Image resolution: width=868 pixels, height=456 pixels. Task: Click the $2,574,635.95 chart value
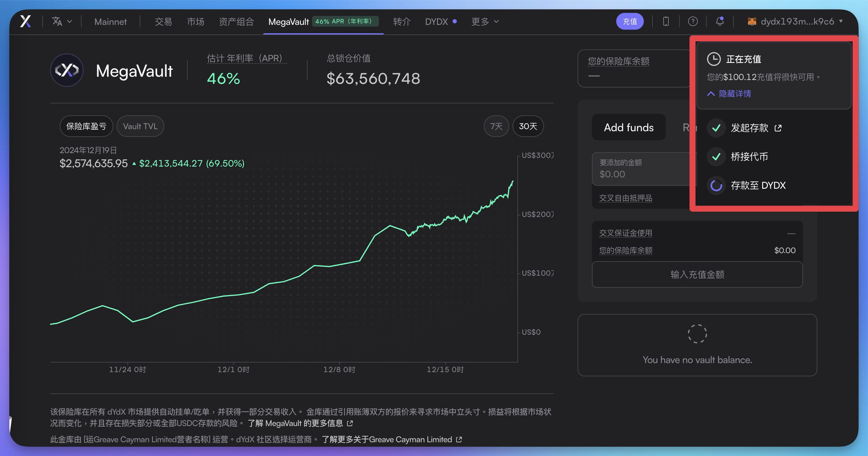pyautogui.click(x=94, y=163)
